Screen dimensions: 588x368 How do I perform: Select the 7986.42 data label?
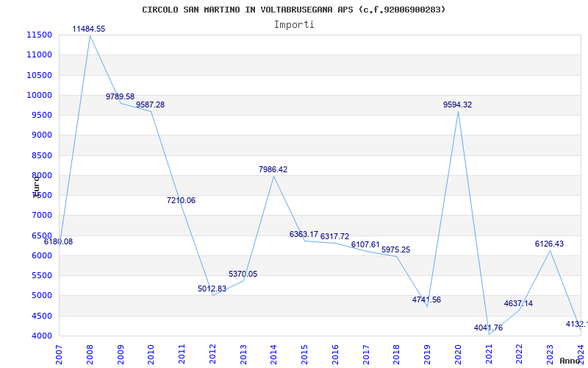tap(273, 169)
